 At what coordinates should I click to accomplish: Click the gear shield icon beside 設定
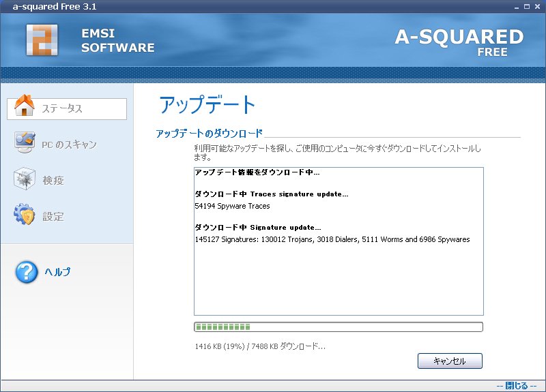[25, 214]
